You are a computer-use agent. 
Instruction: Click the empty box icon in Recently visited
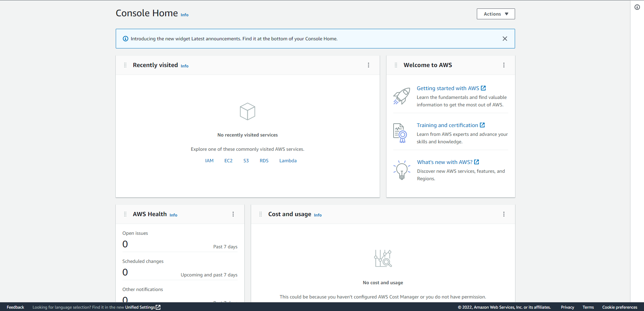tap(247, 111)
